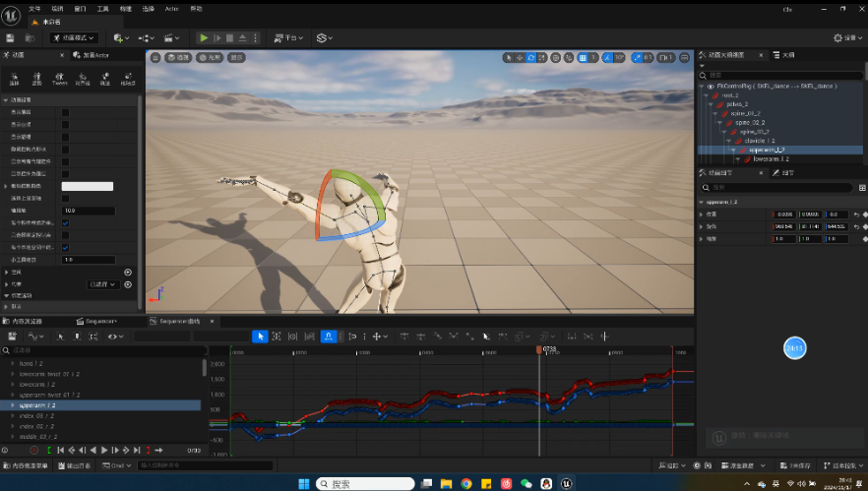Add keyframe diamond on Scale row
Viewport: 868px width, 491px height.
[x=865, y=239]
